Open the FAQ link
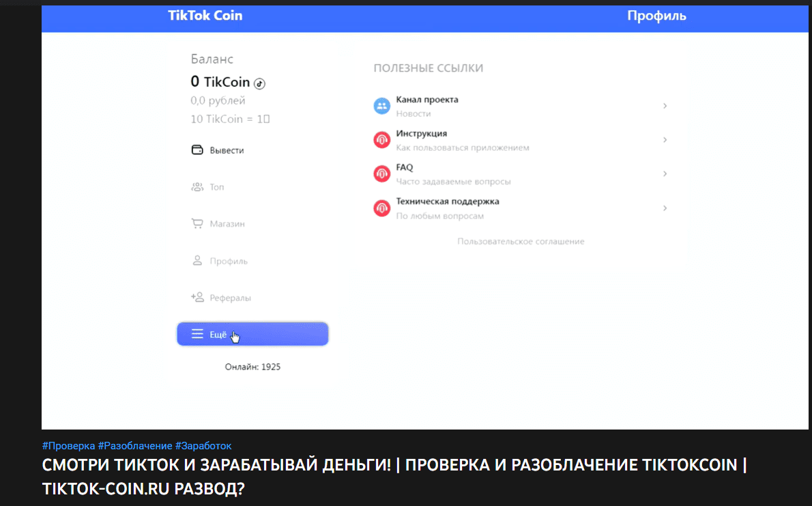The width and height of the screenshot is (812, 506). [405, 167]
